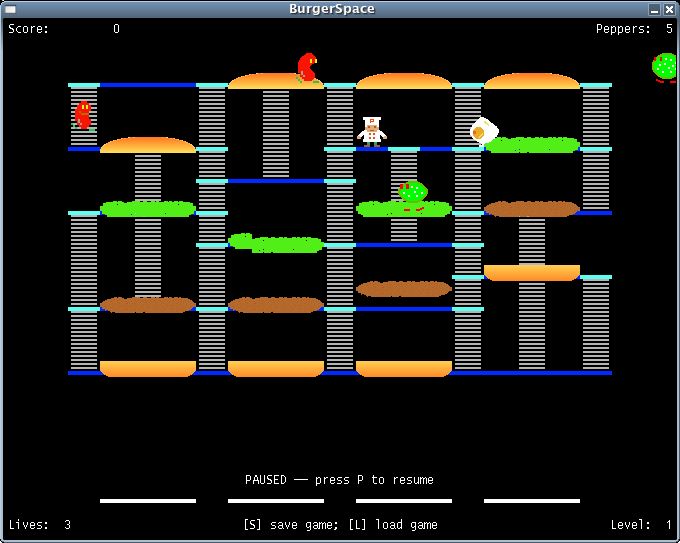Click the PAUSED press P to resume text
The height and width of the screenshot is (543, 680).
click(x=339, y=480)
